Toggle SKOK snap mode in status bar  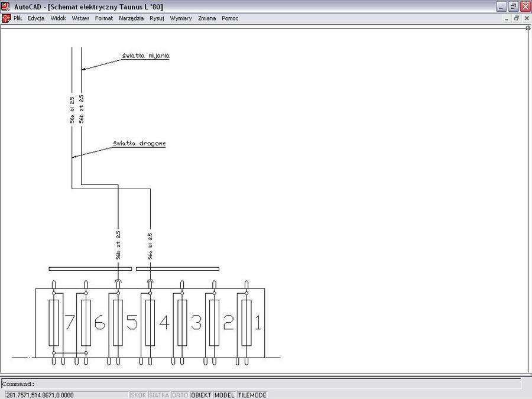click(x=138, y=395)
